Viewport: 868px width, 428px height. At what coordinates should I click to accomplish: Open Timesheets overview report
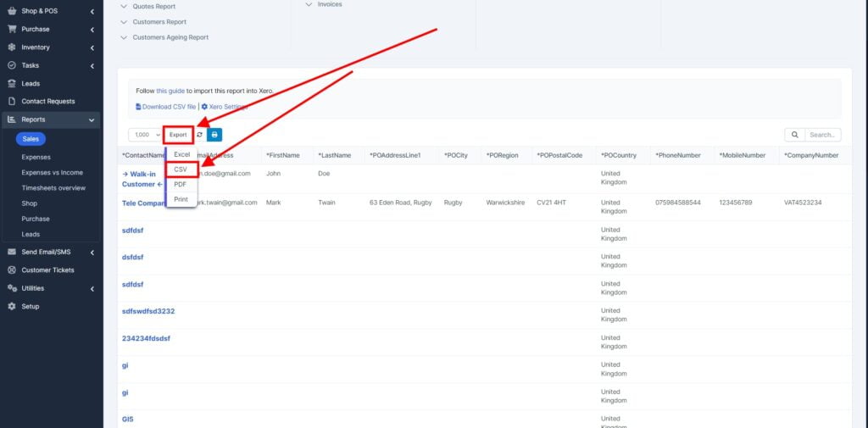(x=53, y=188)
